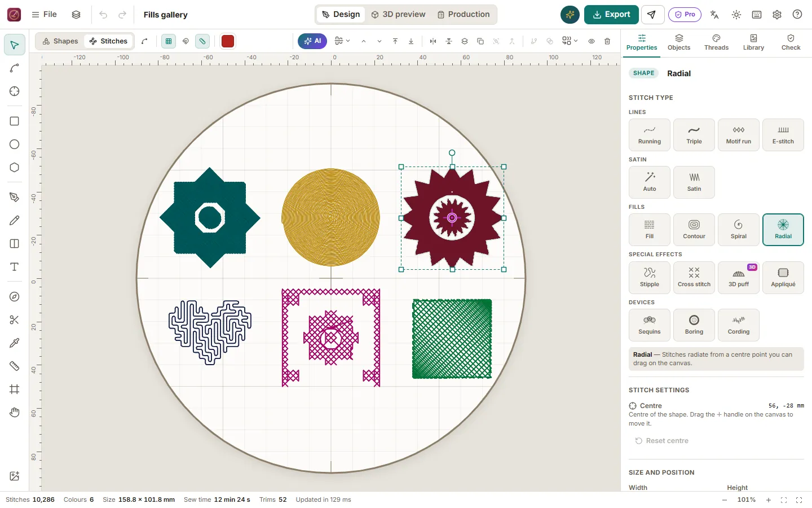Click the duplicate icon in the toolbar
Viewport: 812px width, 508px height.
click(480, 41)
